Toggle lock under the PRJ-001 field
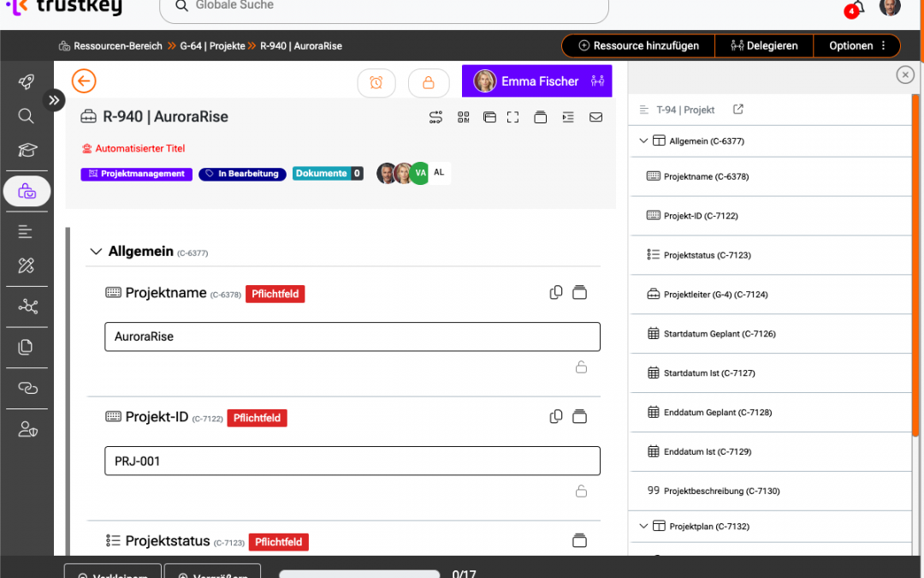Screen dimensions: 924x578 581,492
